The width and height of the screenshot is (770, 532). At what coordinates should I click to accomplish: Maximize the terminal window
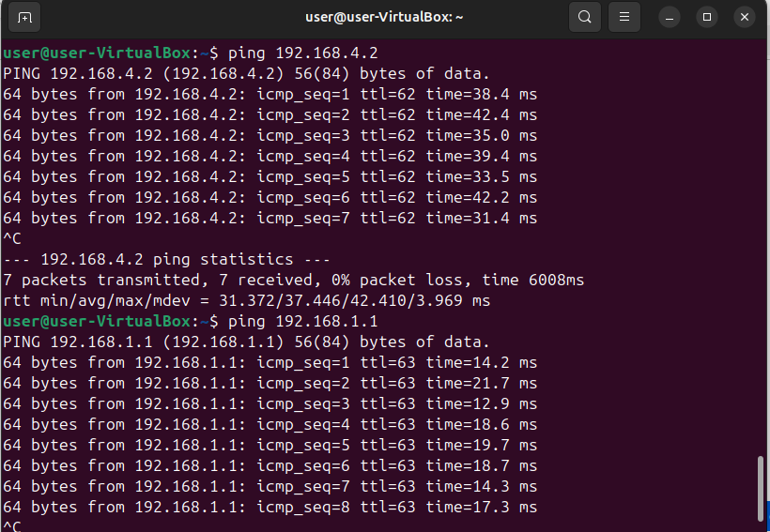coord(707,17)
